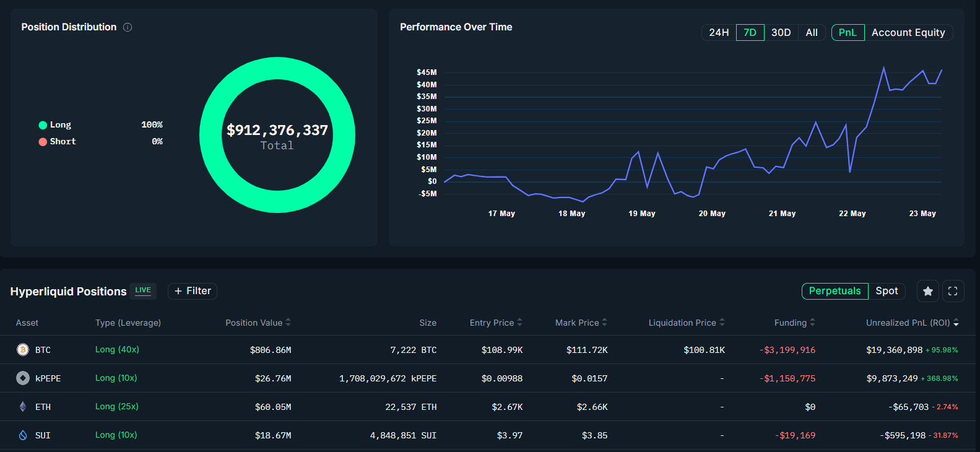Click the -$595,198 unrealized PnL
This screenshot has height=452, width=980.
[903, 435]
